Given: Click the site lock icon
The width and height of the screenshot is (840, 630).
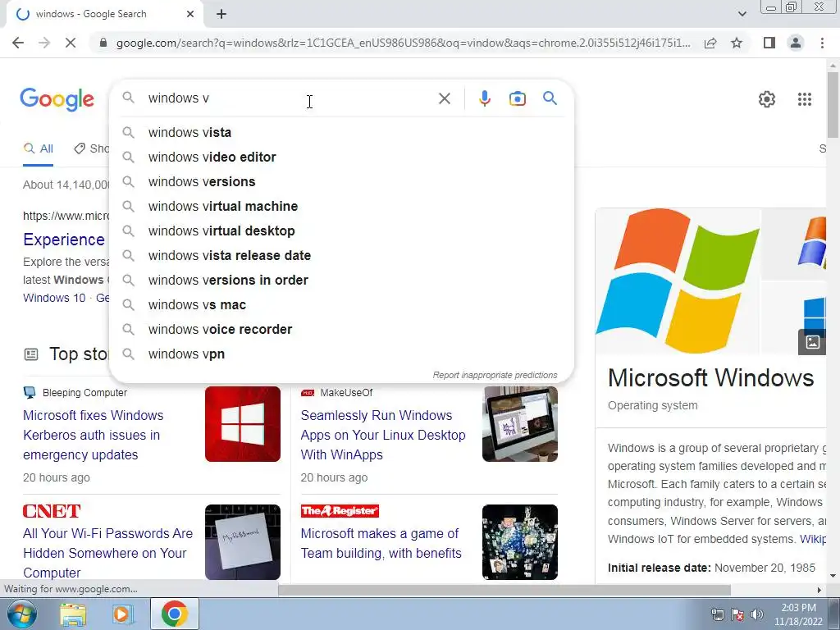Looking at the screenshot, I should [103, 43].
